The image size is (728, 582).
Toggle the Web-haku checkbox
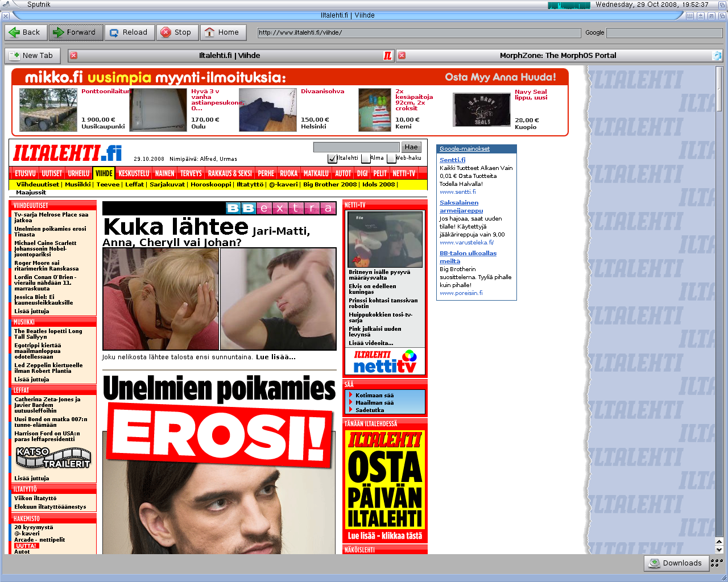point(391,159)
